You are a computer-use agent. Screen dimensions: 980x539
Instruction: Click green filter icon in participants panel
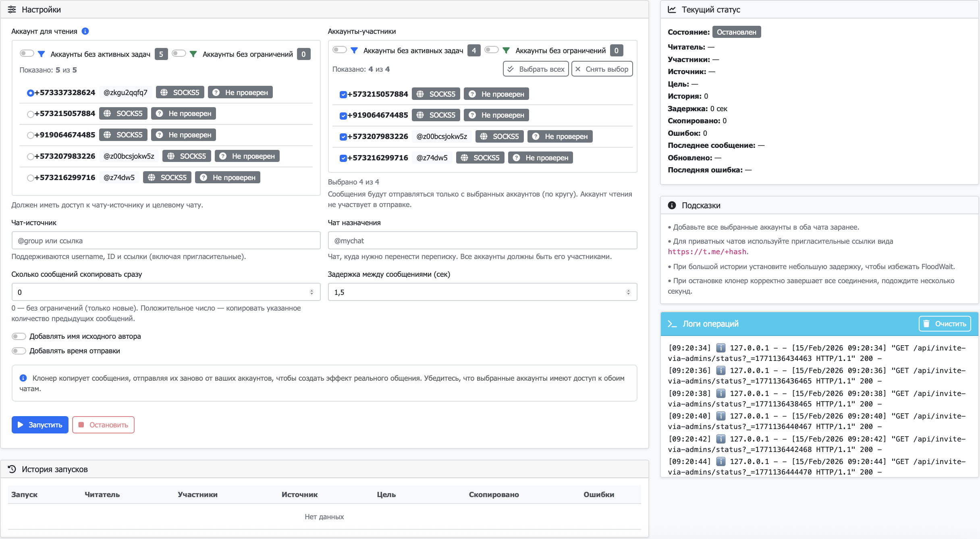tap(506, 50)
